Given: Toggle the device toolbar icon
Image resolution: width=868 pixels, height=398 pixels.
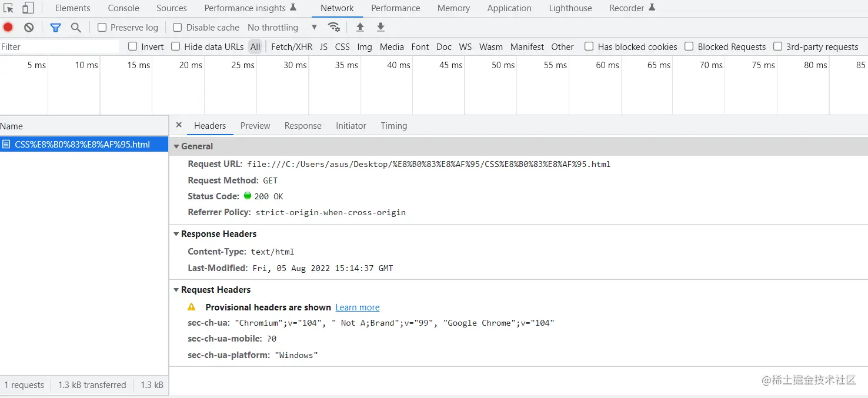Looking at the screenshot, I should [x=28, y=8].
